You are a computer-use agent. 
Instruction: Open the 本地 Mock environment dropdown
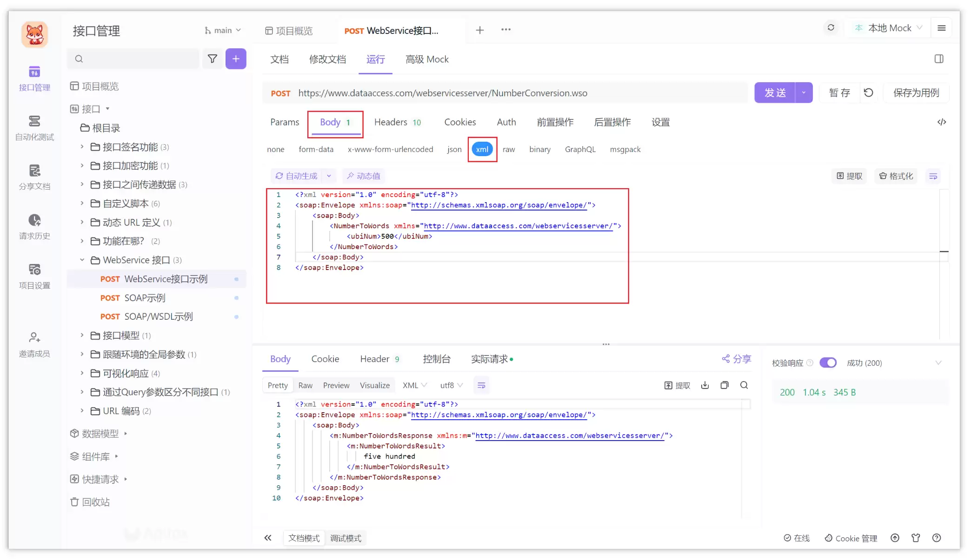[x=889, y=28]
